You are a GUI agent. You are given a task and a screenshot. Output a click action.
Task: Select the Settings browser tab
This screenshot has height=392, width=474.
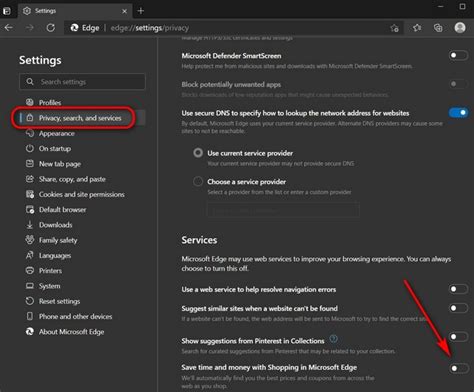point(74,11)
